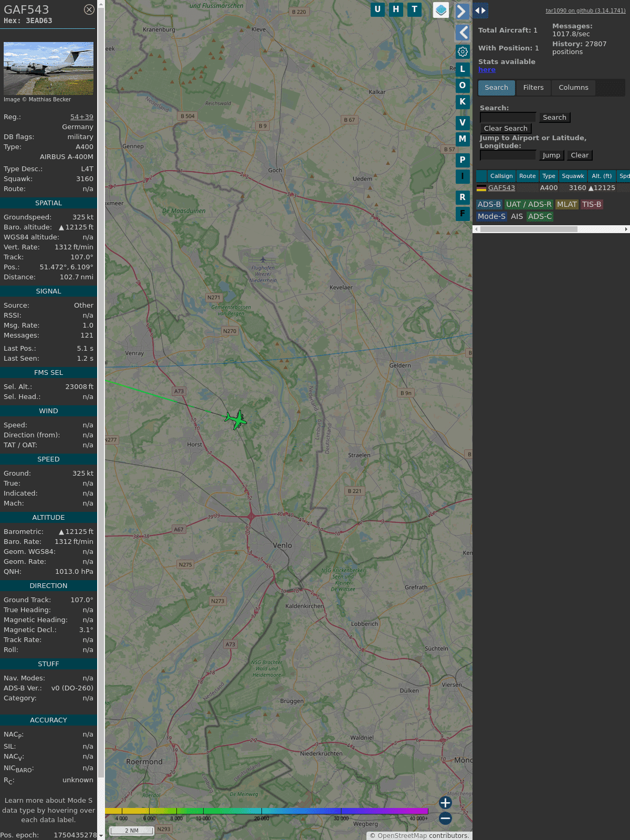Click the Groundspeed value 325 kt
The width and height of the screenshot is (630, 840).
point(83,217)
